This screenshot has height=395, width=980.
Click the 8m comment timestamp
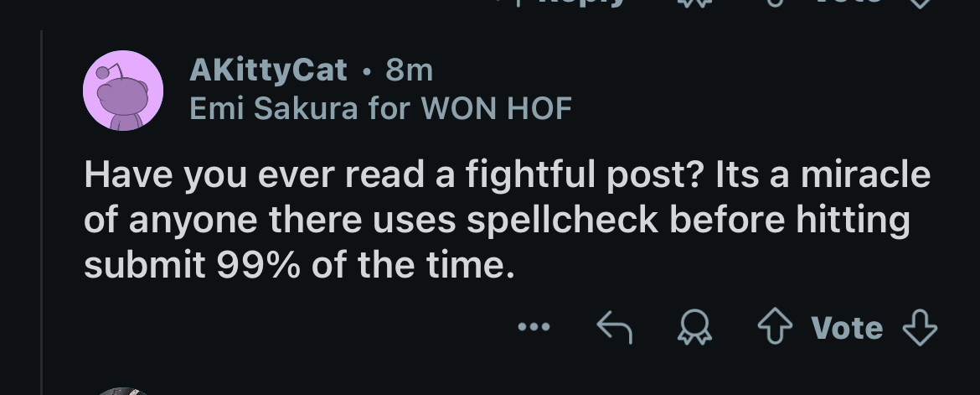(x=409, y=70)
